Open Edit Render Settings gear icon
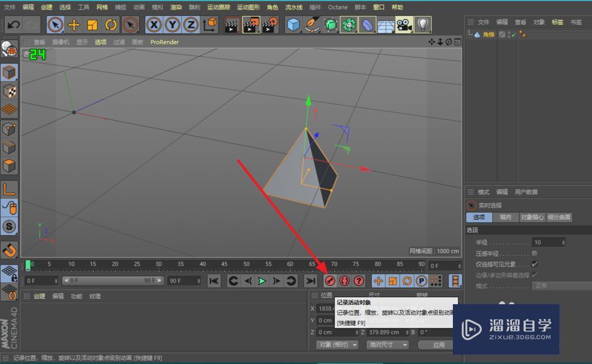The height and width of the screenshot is (364, 592). [270, 25]
